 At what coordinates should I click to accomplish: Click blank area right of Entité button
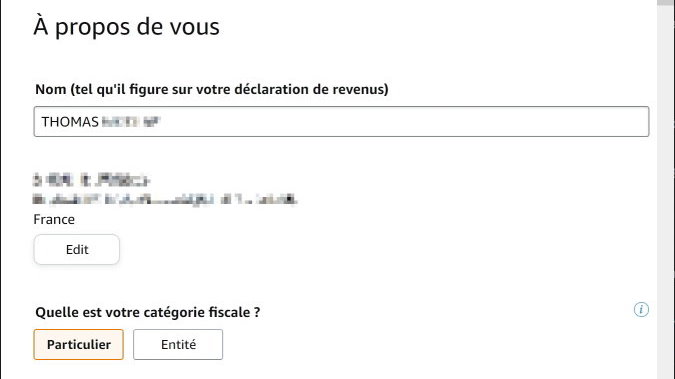[387, 345]
